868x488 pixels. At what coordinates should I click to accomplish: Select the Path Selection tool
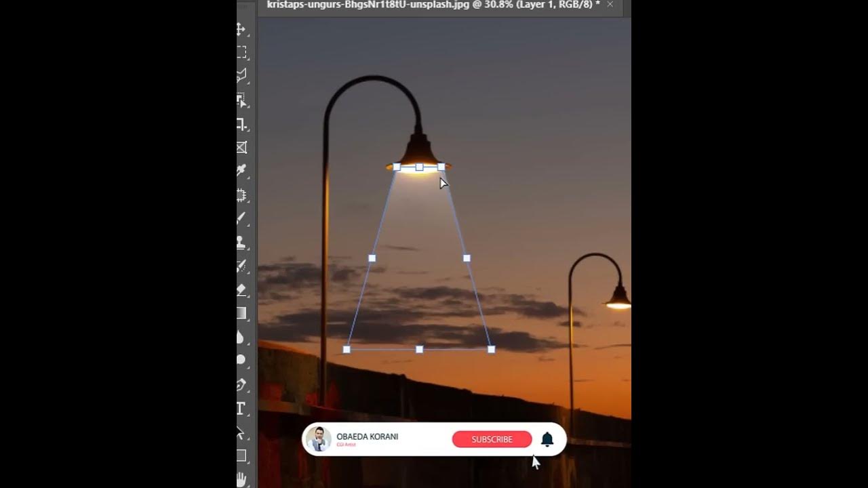tap(241, 432)
